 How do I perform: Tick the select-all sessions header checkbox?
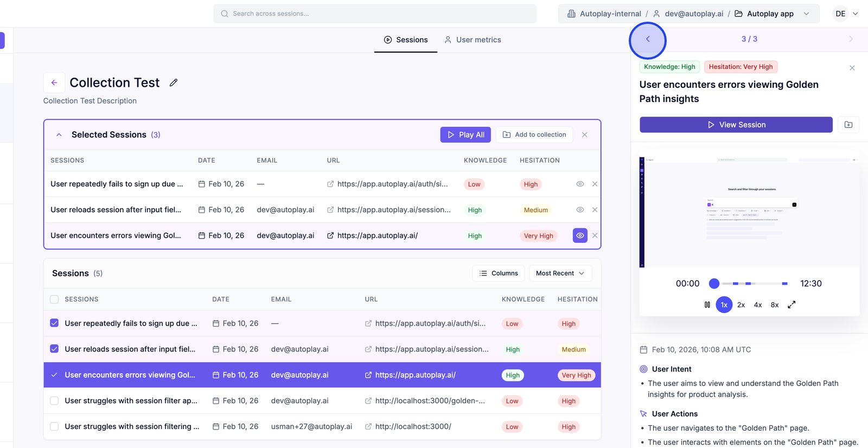click(x=54, y=299)
